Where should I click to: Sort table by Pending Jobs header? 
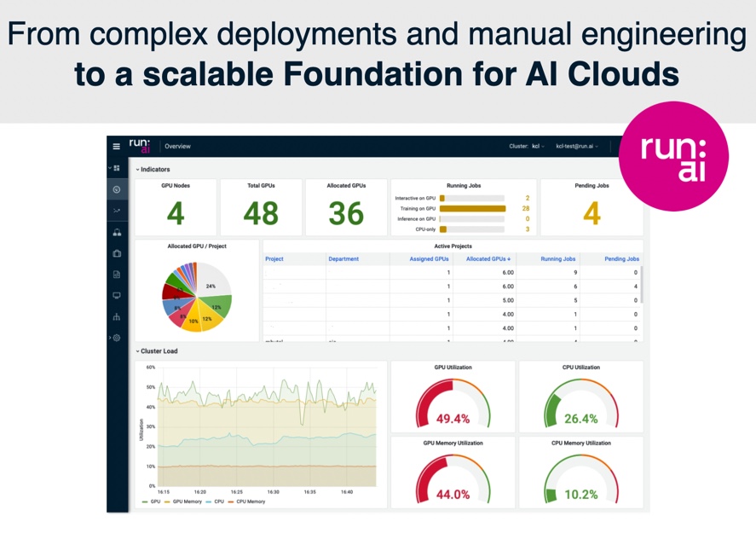(621, 259)
